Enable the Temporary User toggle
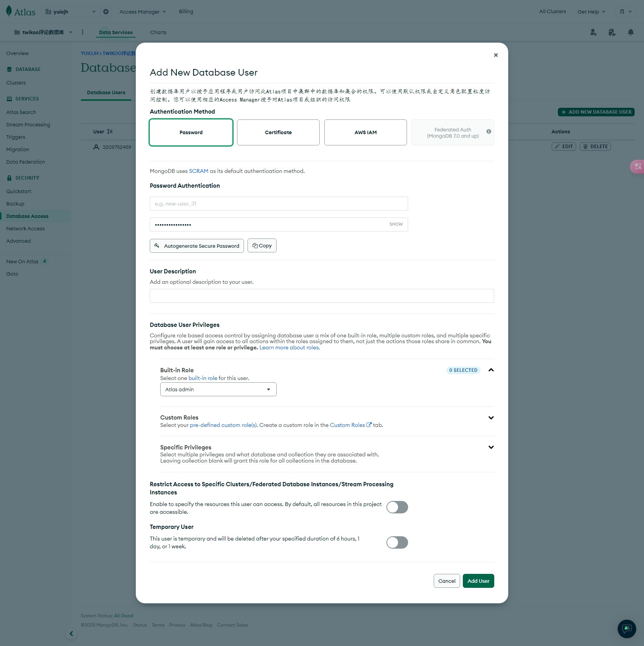 click(x=397, y=542)
